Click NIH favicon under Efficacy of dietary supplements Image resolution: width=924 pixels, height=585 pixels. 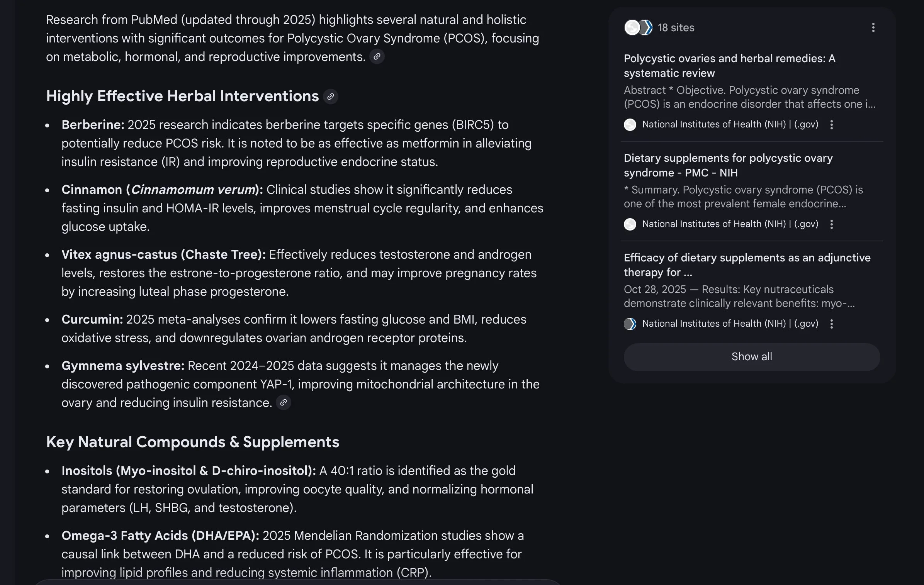(630, 324)
